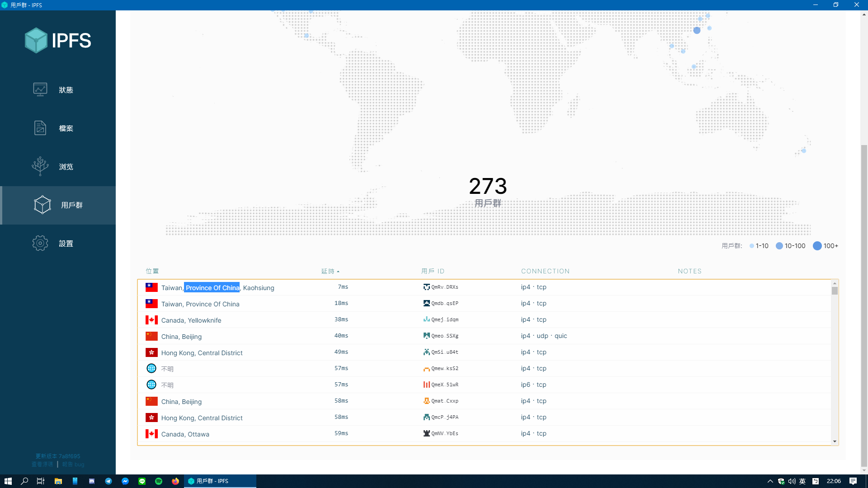
Task: Open the 浏览 explore page
Action: (58, 167)
